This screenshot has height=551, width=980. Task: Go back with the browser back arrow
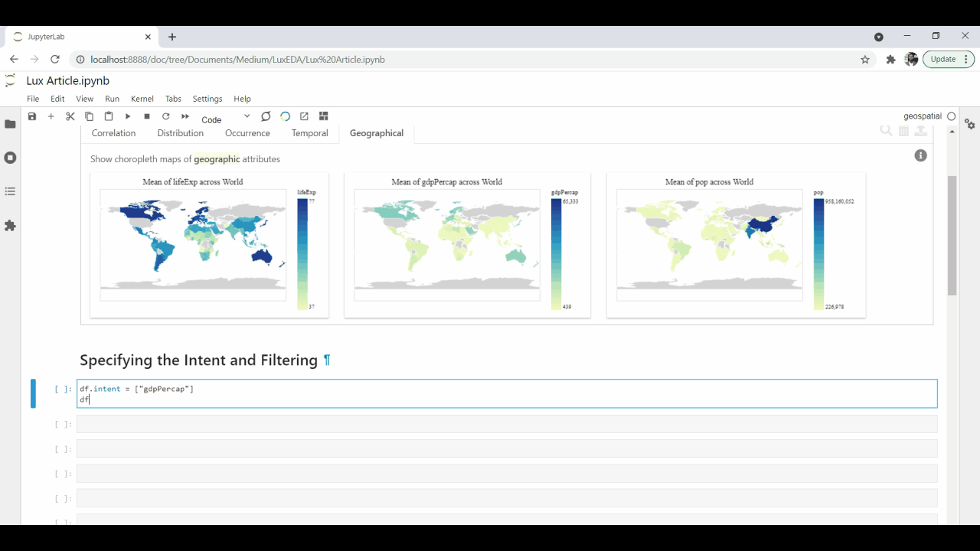coord(14,59)
